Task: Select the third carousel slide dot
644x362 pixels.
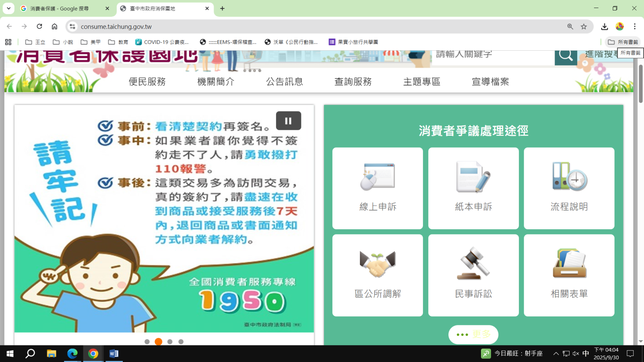Action: tap(170, 341)
